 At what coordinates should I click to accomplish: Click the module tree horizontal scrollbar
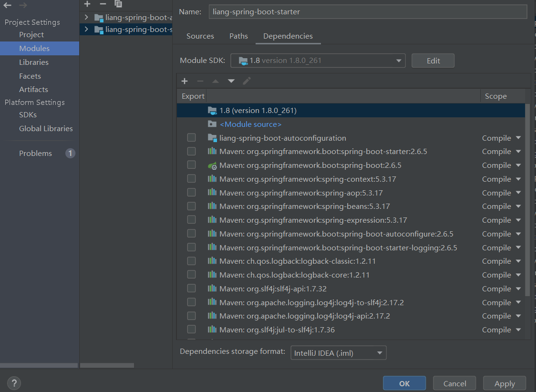pos(107,365)
